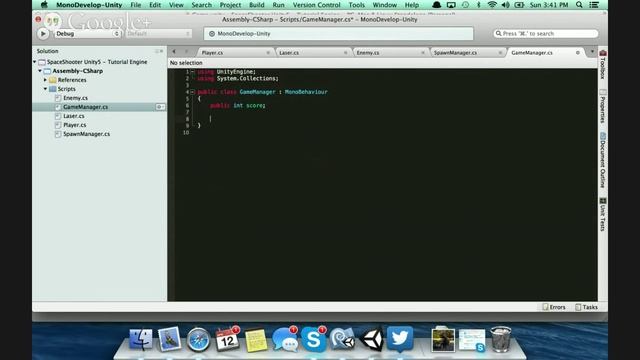The width and height of the screenshot is (640, 360).
Task: Close the Enemy.cs tab
Action: click(x=423, y=53)
